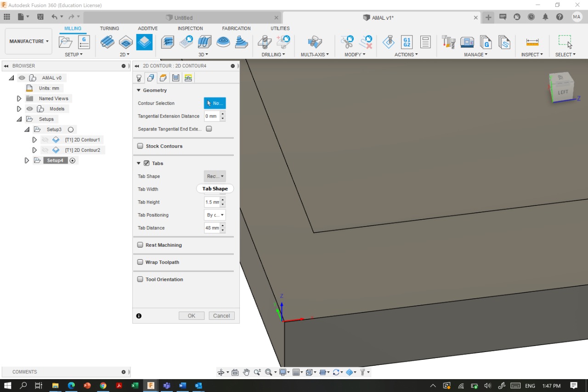Open the Post Library icon
Image resolution: width=588 pixels, height=392 pixels.
(486, 42)
